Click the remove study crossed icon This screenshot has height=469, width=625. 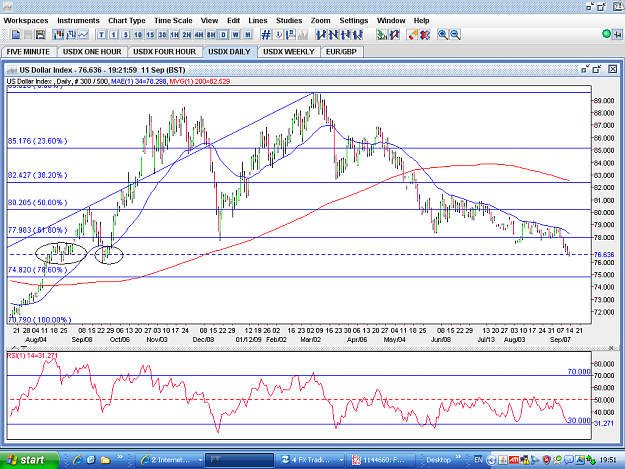click(394, 35)
